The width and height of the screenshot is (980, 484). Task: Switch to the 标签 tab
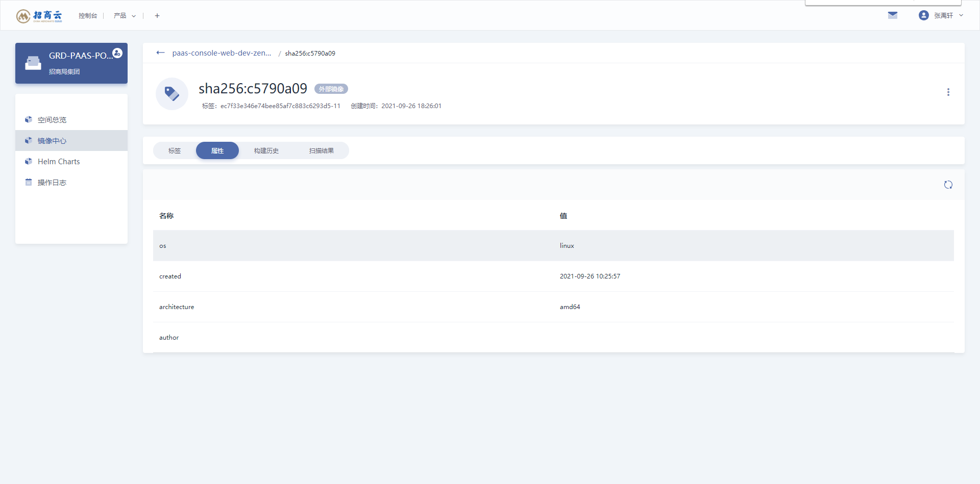175,150
